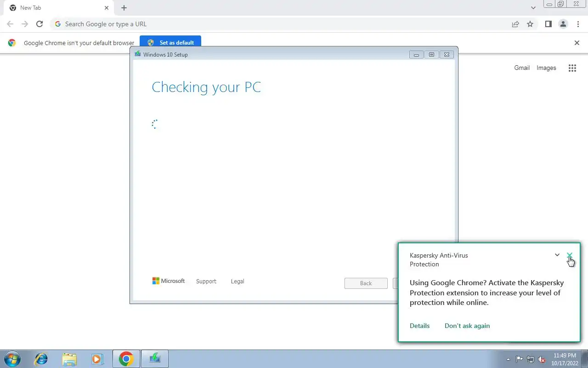Close the New Tab tab

[x=107, y=8]
